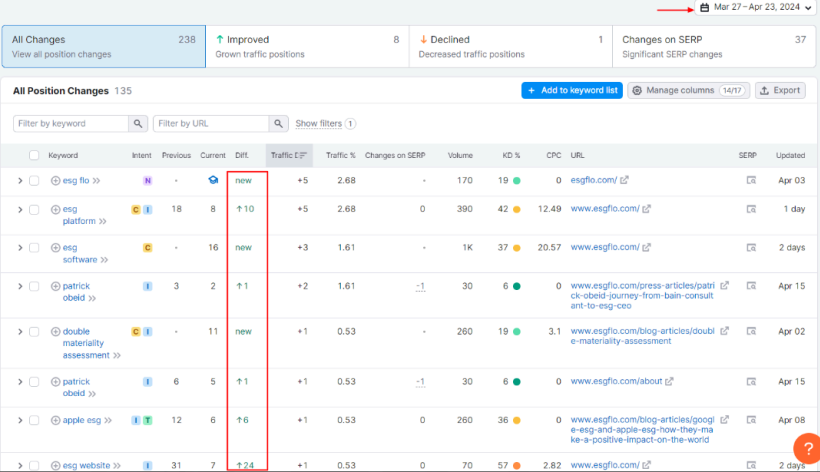Viewport: 820px width, 472px height.
Task: Tick the select-all checkbox in table header
Action: [34, 156]
